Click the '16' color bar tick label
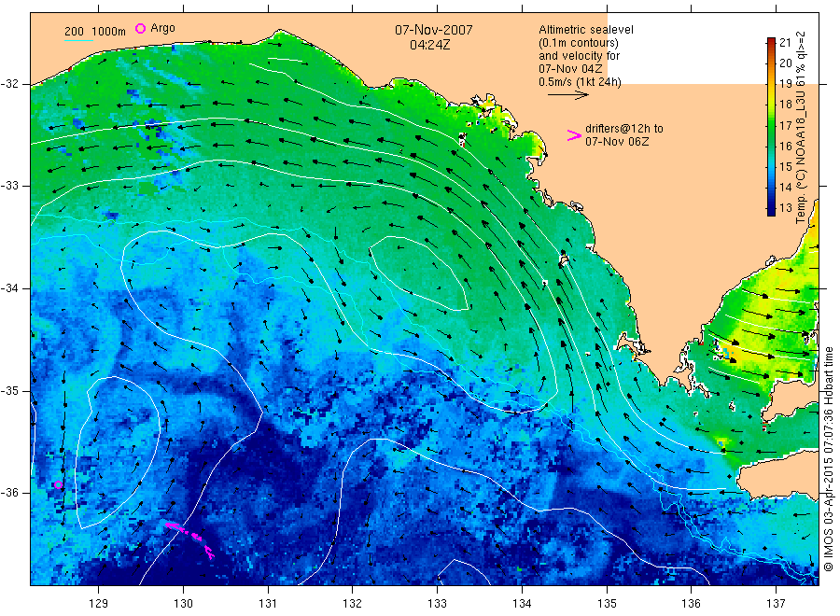840x616 pixels. 785,146
